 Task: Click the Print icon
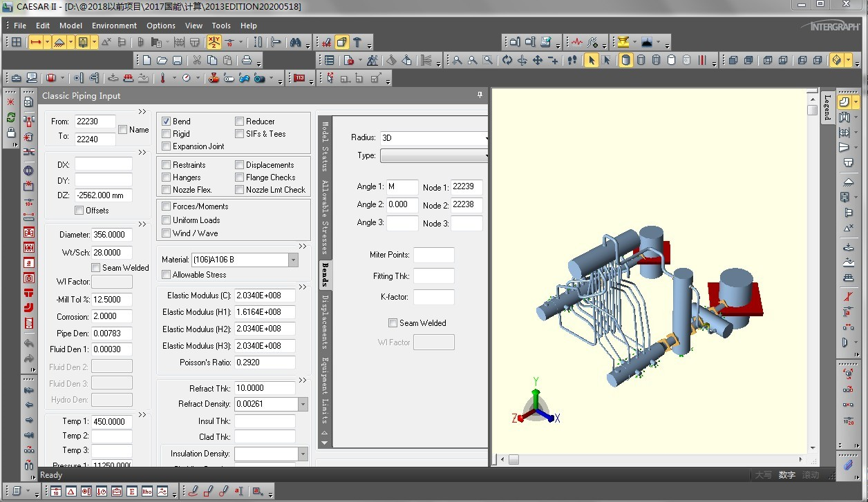point(247,60)
